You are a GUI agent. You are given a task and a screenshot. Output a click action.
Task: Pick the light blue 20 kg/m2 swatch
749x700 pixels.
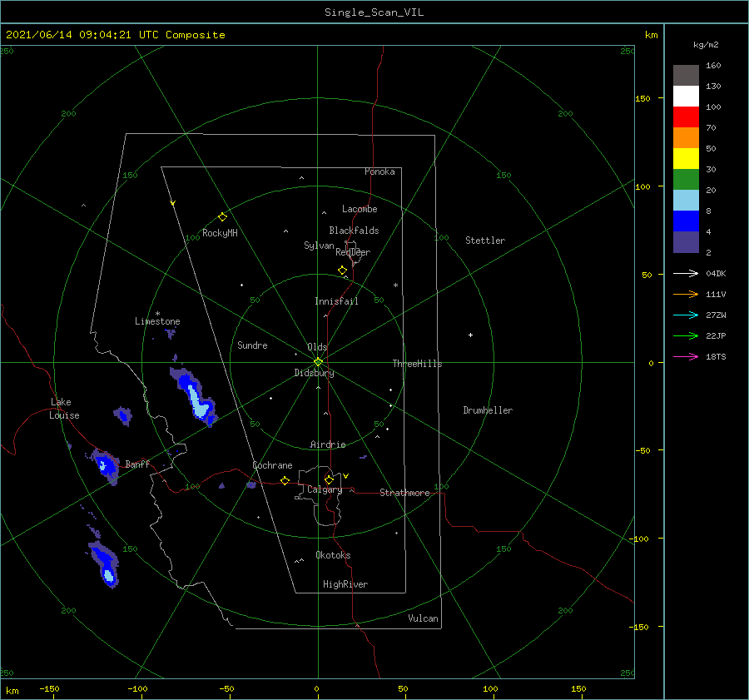pos(686,201)
